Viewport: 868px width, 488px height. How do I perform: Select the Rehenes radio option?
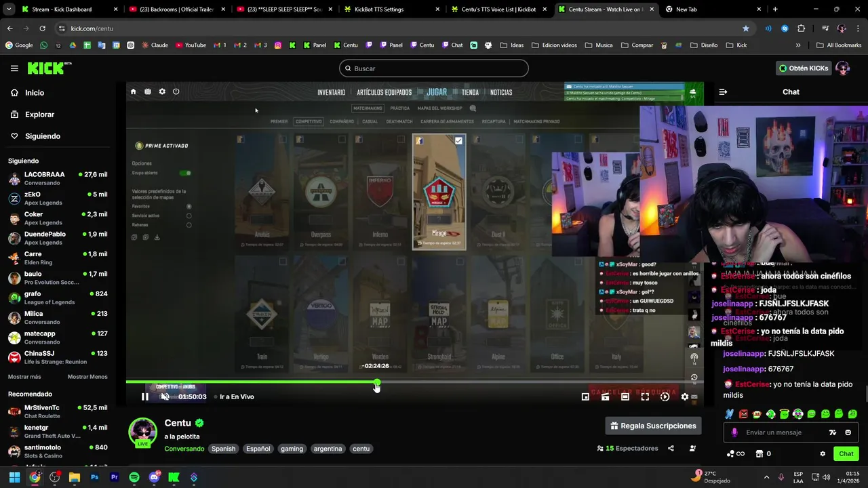(x=189, y=225)
